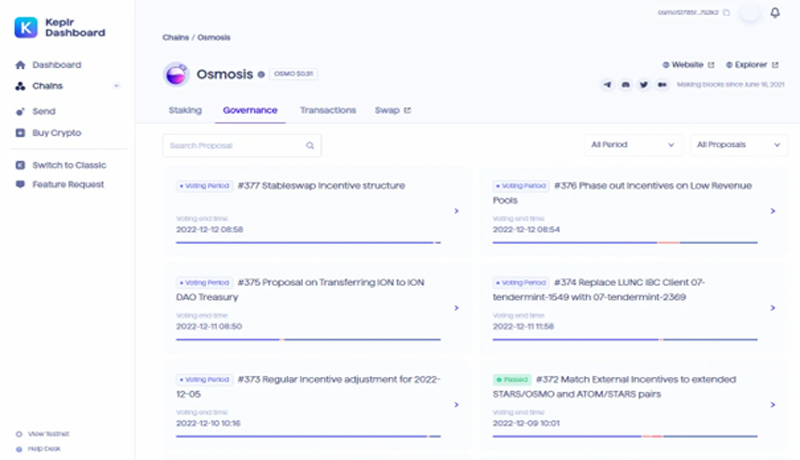This screenshot has height=460, width=800.
Task: Open Dashboard from the sidebar
Action: pos(57,65)
